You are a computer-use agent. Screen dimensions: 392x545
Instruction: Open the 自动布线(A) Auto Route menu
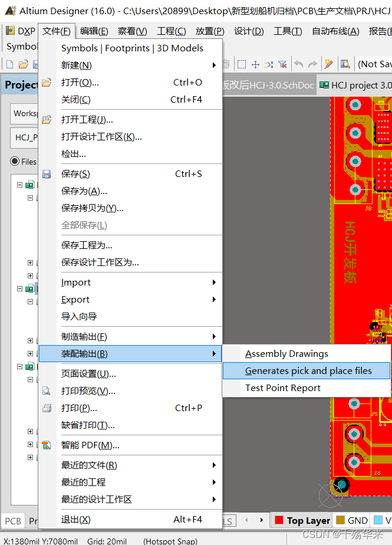(x=335, y=31)
